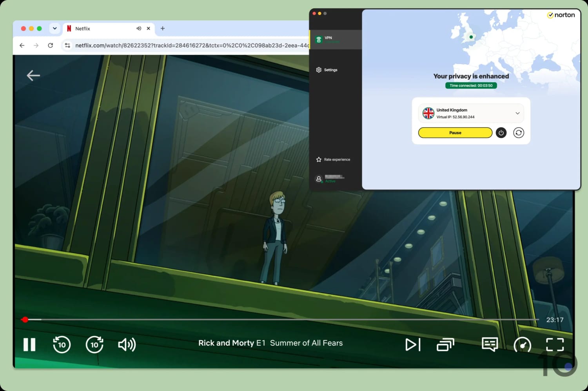Click the Norton logo
The width and height of the screenshot is (588, 391).
click(x=561, y=15)
